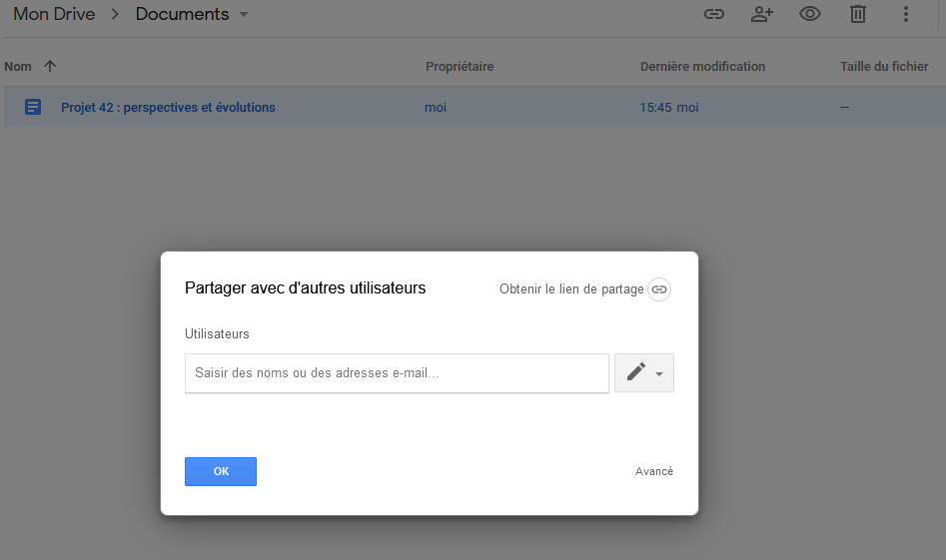Open the three-dot more actions menu

pos(906,14)
